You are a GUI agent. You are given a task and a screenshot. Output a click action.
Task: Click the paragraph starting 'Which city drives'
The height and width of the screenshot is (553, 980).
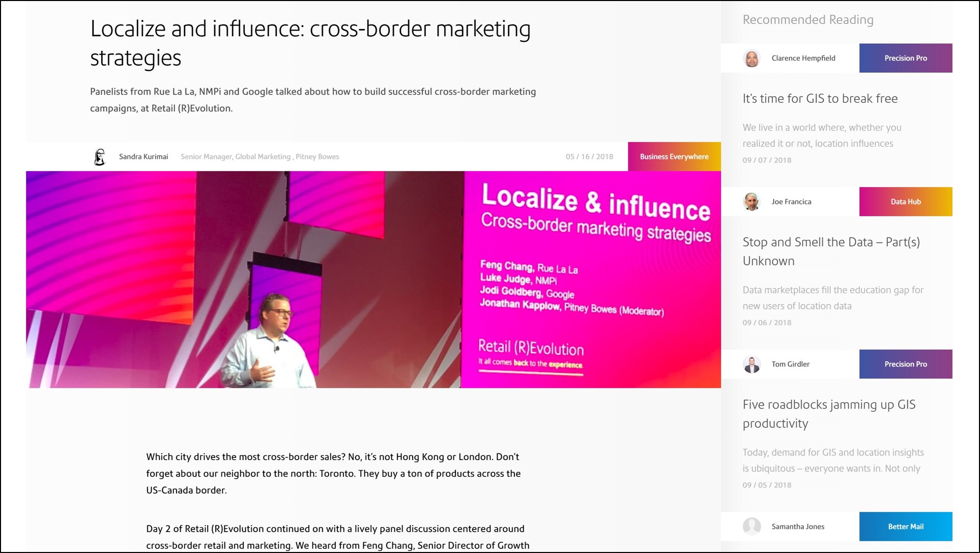[x=333, y=473]
